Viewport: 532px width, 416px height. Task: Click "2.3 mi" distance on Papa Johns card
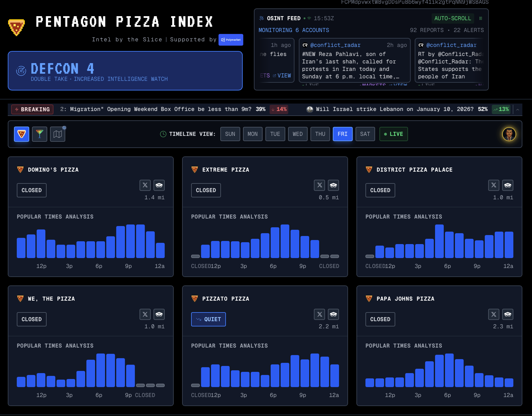click(x=503, y=326)
